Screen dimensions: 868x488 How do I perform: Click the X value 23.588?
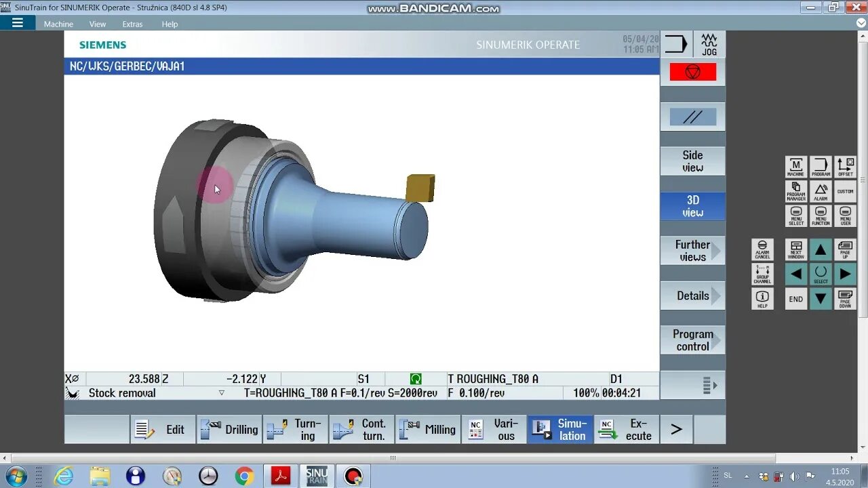click(x=144, y=379)
